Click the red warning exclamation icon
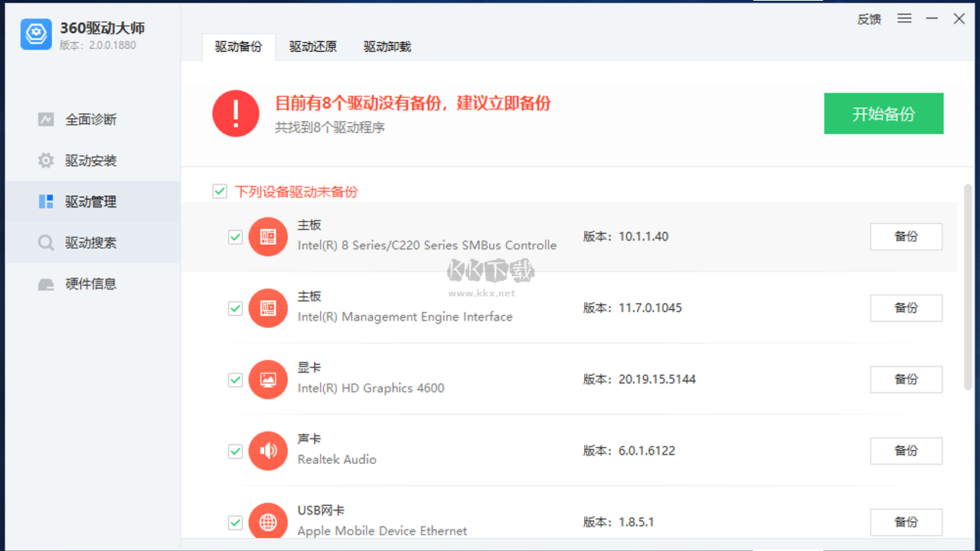Image resolution: width=980 pixels, height=551 pixels. click(236, 113)
